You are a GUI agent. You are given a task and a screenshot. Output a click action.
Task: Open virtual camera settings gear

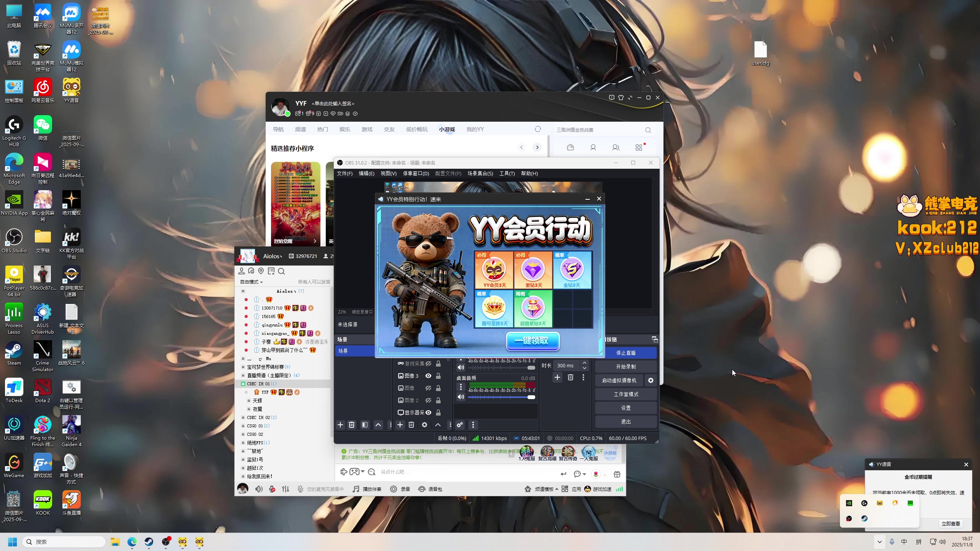pyautogui.click(x=650, y=380)
